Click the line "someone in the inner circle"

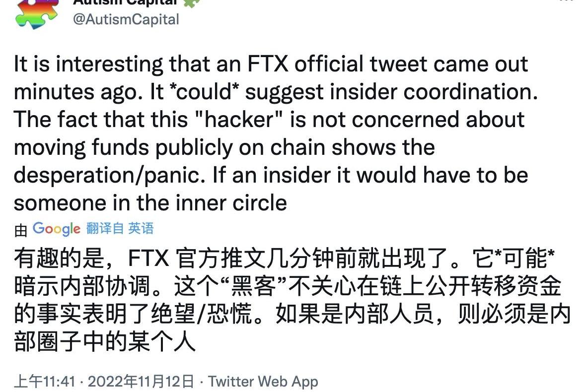pyautogui.click(x=150, y=203)
